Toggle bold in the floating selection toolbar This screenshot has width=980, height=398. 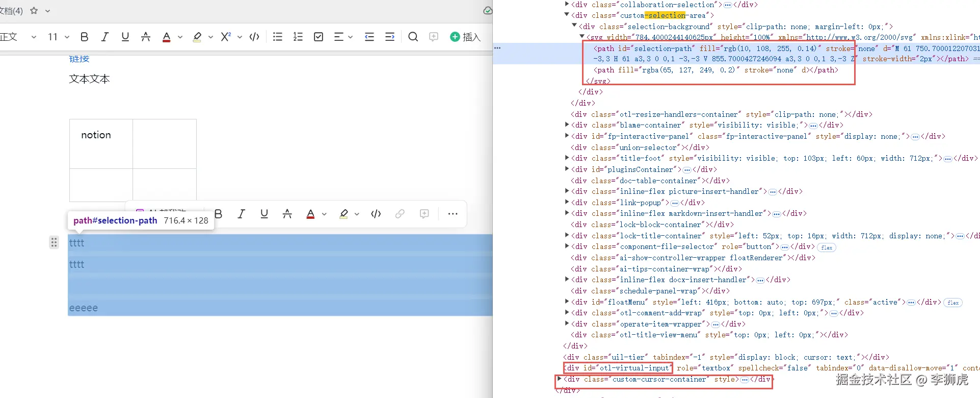coord(219,214)
